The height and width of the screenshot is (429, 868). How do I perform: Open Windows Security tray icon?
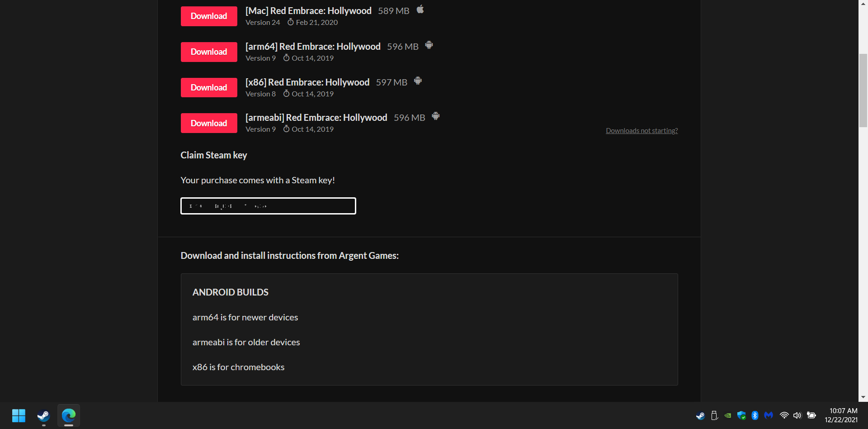click(x=741, y=415)
